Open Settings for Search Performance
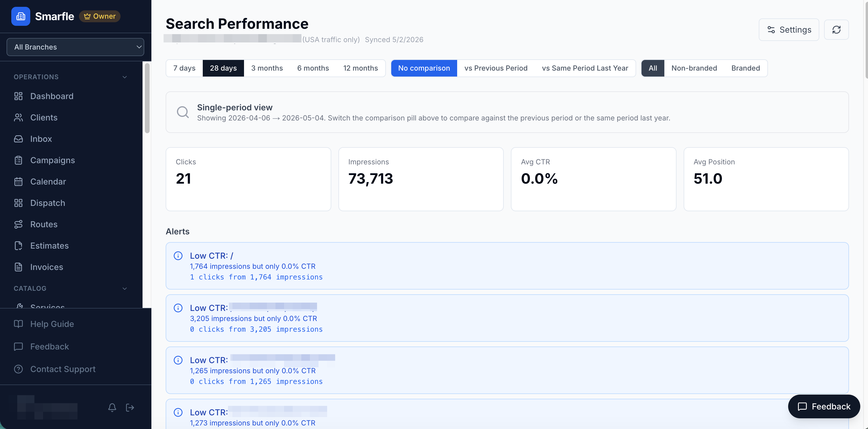868x429 pixels. pos(788,30)
